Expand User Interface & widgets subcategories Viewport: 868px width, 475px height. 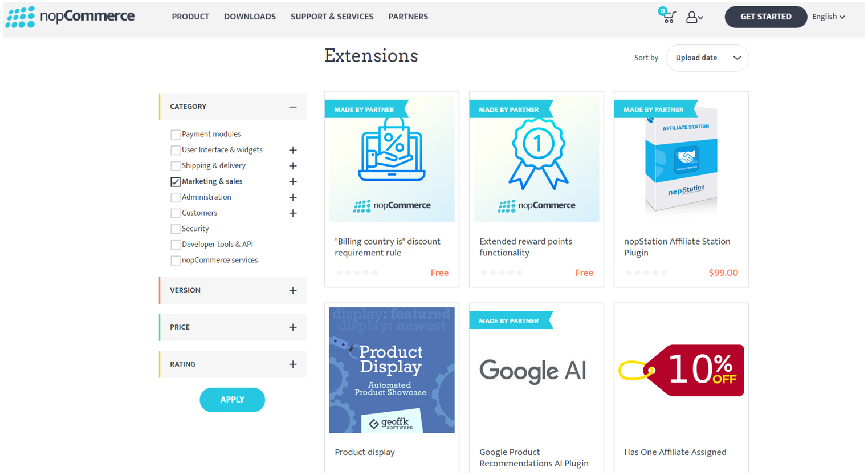293,150
